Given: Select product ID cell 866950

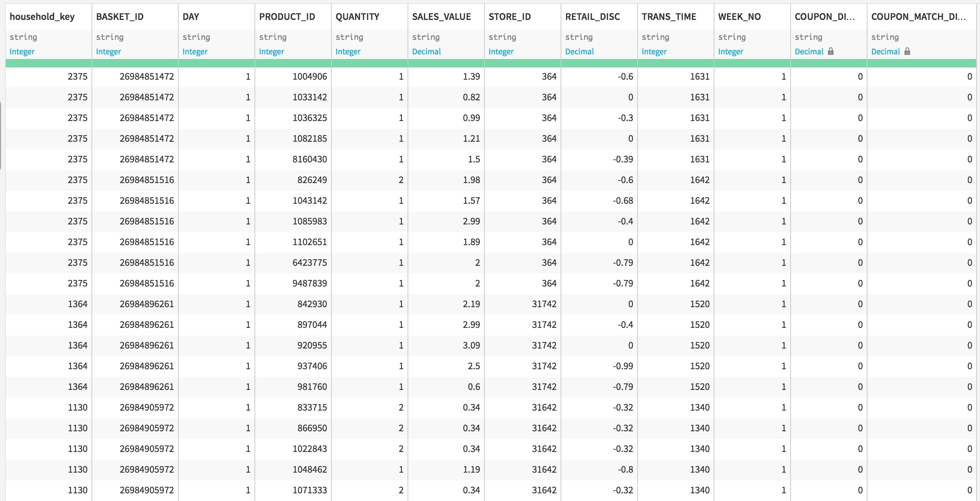Looking at the screenshot, I should [x=293, y=428].
